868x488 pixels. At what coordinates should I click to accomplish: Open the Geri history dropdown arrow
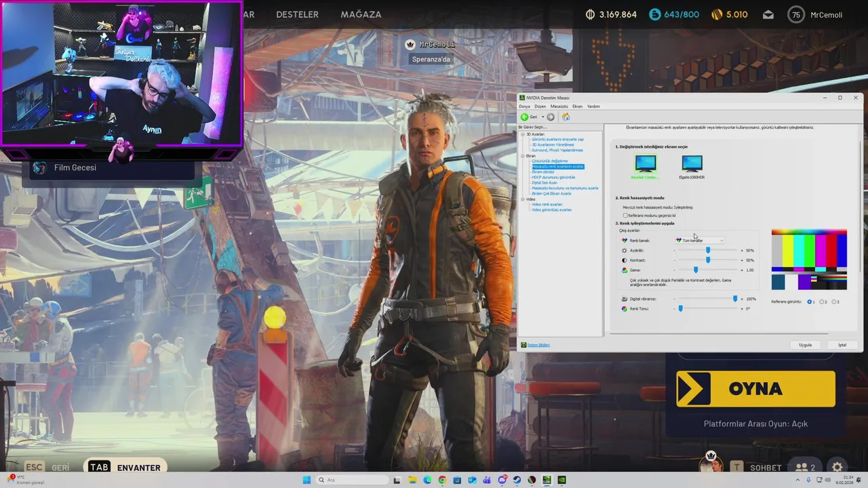coord(542,117)
